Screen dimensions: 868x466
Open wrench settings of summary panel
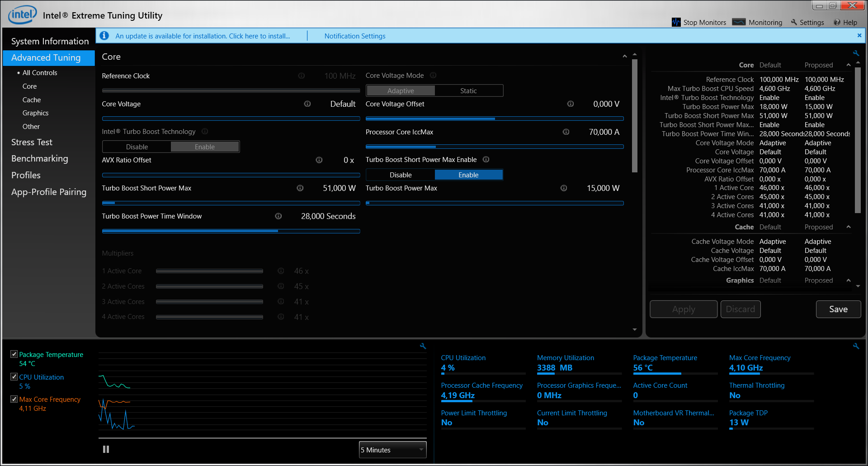point(856,53)
